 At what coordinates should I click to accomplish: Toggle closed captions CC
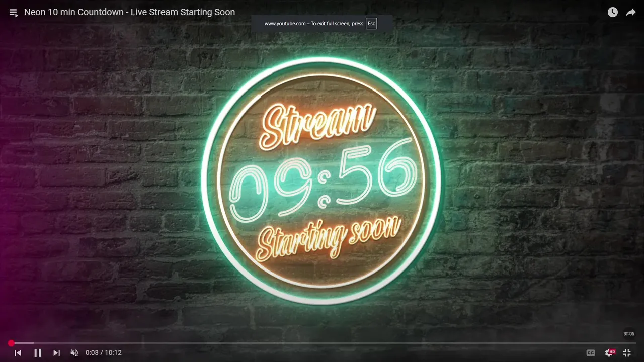[591, 353]
